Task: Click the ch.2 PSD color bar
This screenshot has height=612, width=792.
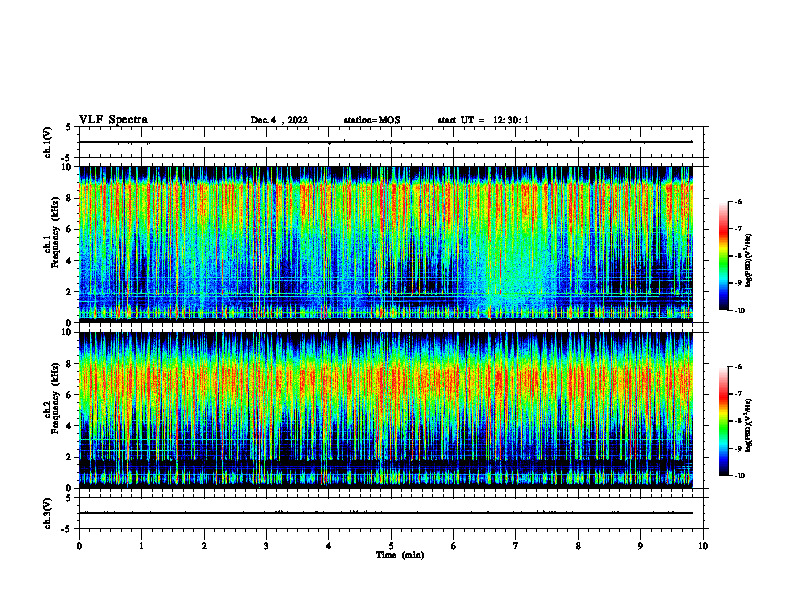Action: pos(724,421)
